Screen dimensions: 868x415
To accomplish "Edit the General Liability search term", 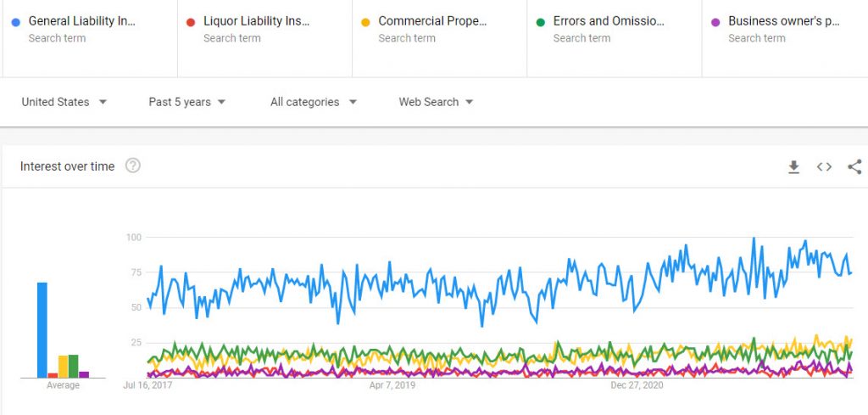I will tap(82, 21).
